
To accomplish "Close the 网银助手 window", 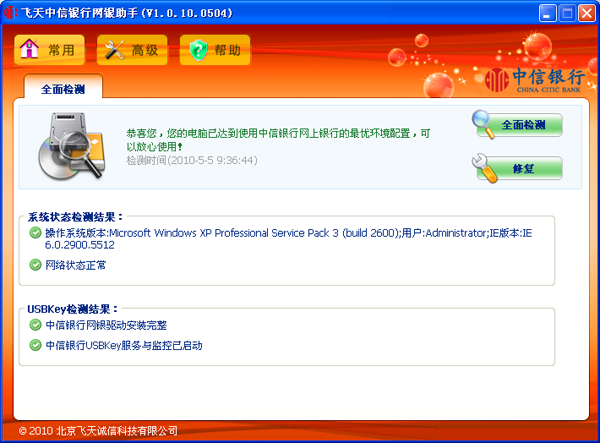I will pos(587,13).
